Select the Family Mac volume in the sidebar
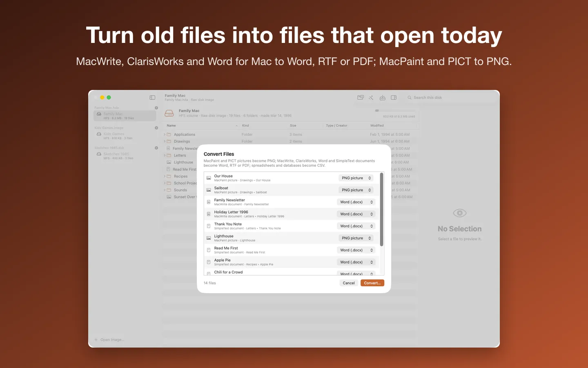 click(x=125, y=116)
